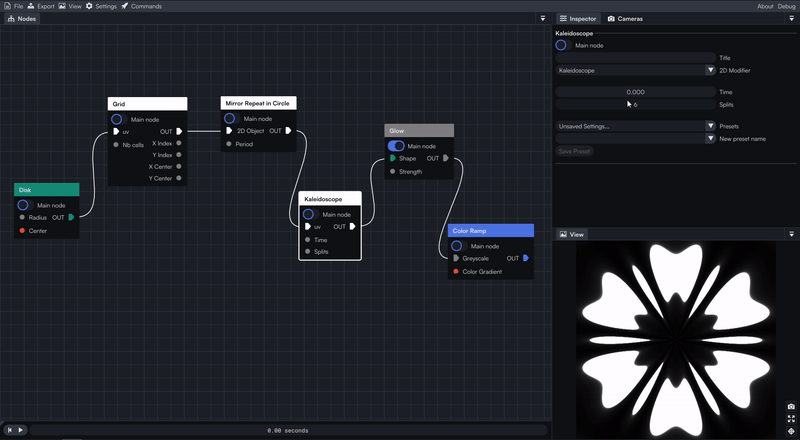The height and width of the screenshot is (440, 800).
Task: Click the rewind to start button
Action: click(10, 430)
